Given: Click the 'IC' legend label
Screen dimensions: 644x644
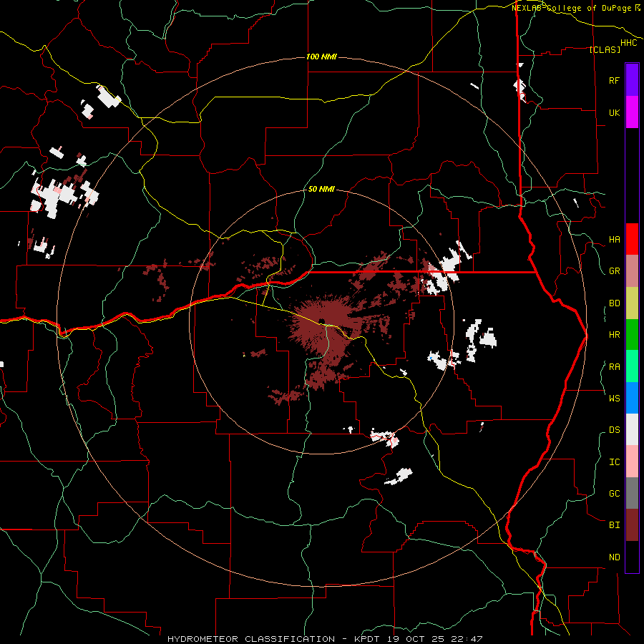Looking at the screenshot, I should click(x=614, y=462).
